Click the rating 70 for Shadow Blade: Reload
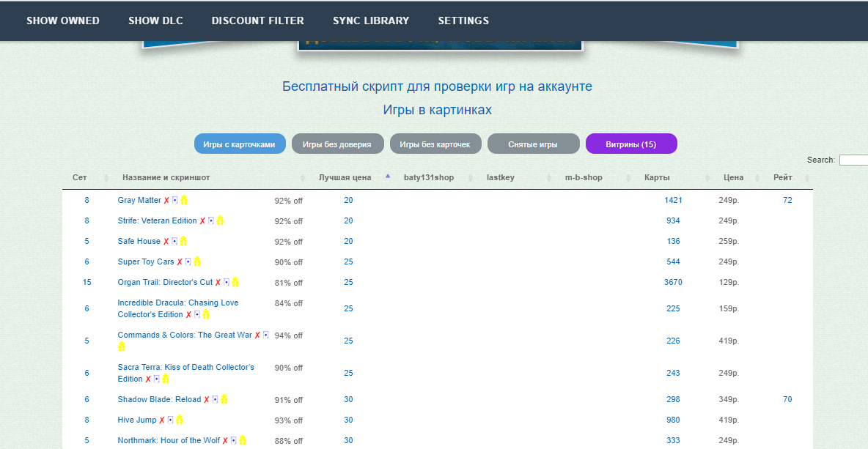 point(788,399)
